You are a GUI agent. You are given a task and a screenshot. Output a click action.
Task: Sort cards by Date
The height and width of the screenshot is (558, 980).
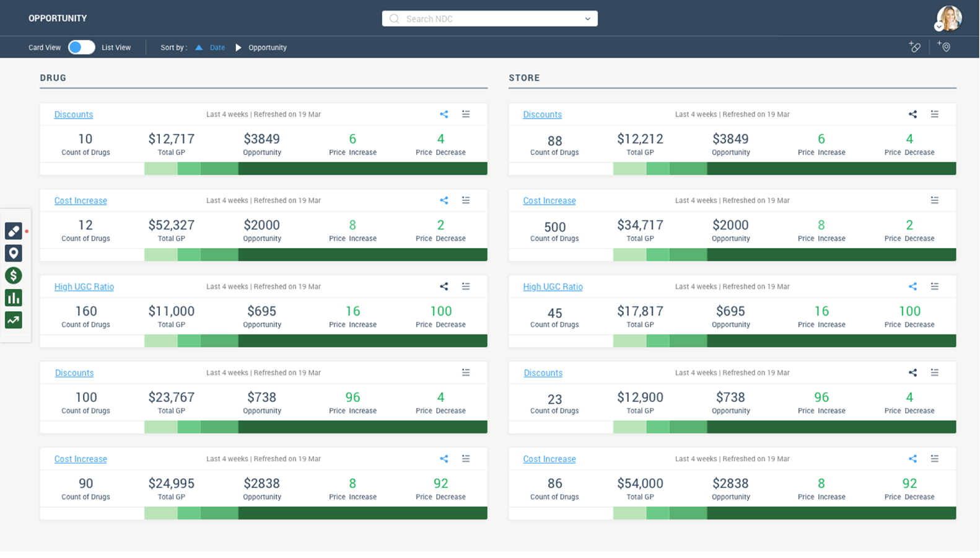[217, 48]
